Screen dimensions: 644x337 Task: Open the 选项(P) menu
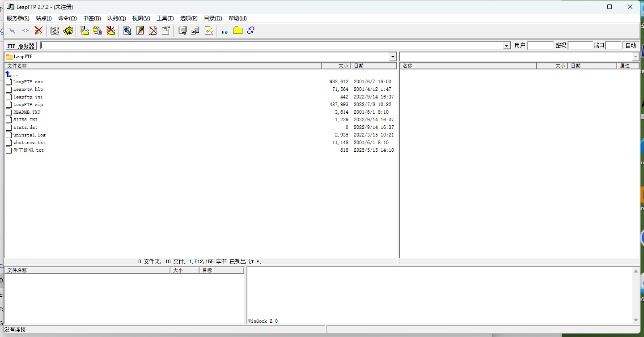189,18
